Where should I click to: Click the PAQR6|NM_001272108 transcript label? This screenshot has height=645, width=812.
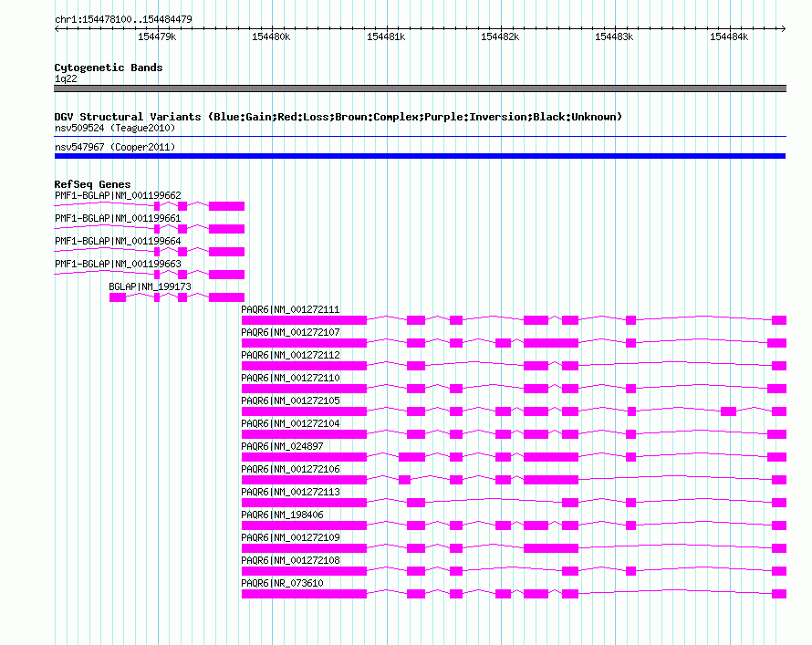290,559
